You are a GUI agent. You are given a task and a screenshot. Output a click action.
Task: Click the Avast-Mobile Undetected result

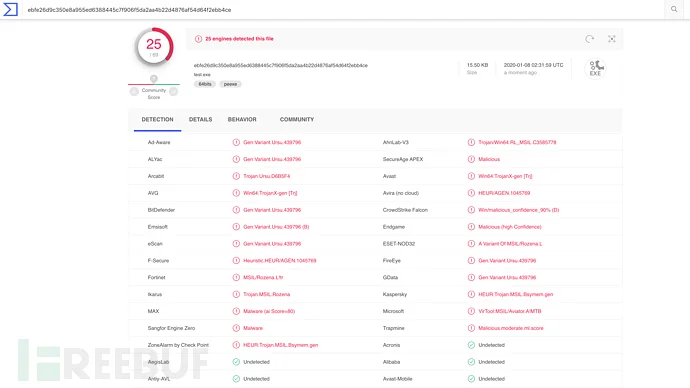491,379
